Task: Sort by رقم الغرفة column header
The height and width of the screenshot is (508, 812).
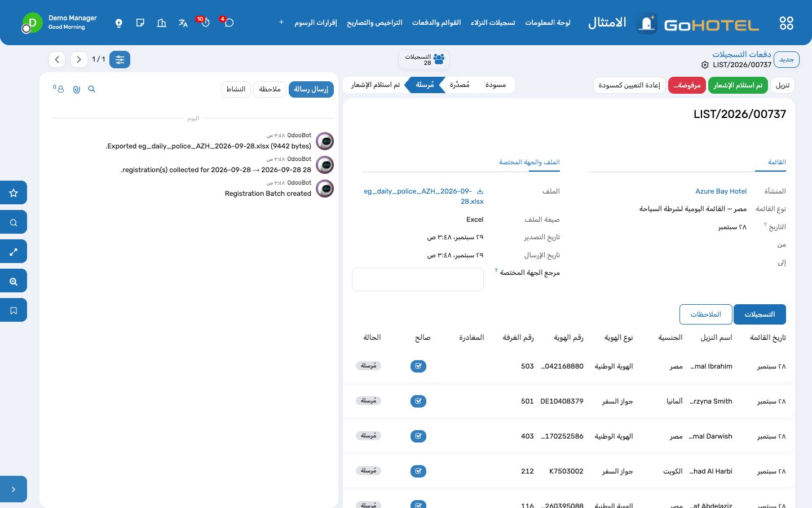Action: click(518, 338)
